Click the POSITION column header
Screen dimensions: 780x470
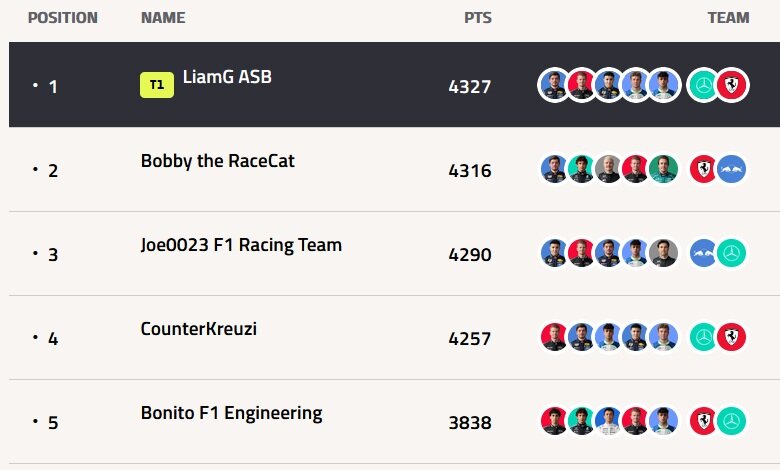(x=63, y=18)
